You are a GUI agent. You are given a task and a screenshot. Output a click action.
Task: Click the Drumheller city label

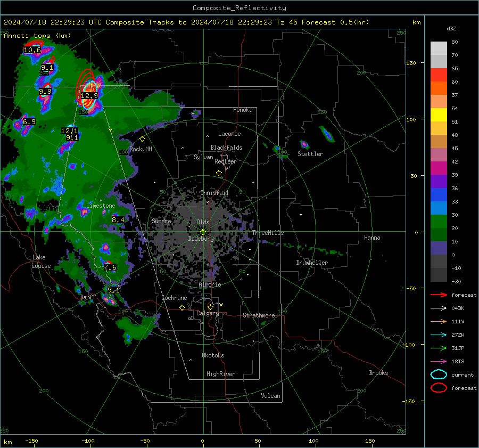click(x=312, y=263)
